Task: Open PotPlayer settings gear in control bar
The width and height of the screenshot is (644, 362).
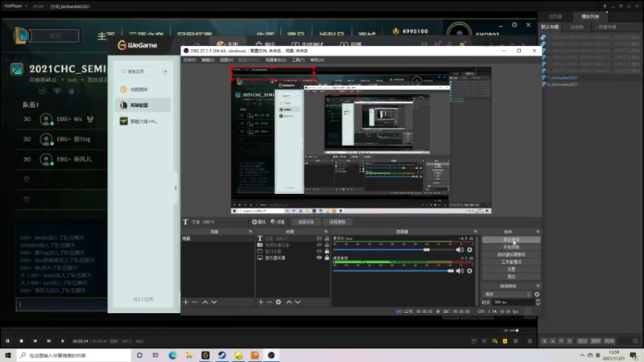Action: 515,341
